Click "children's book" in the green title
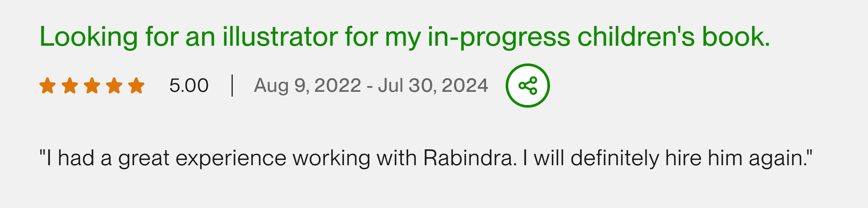Screen dimensions: 868x208 point(674,37)
